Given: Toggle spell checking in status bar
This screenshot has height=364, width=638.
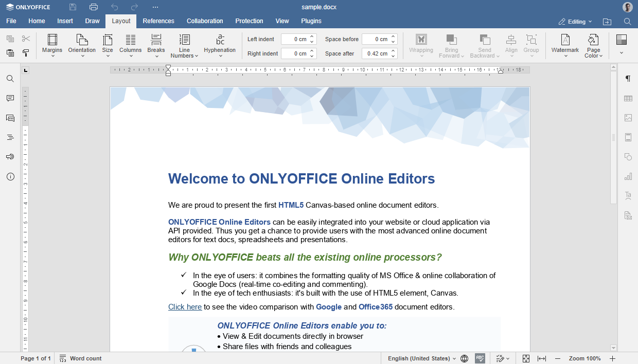Looking at the screenshot, I should pos(480,358).
